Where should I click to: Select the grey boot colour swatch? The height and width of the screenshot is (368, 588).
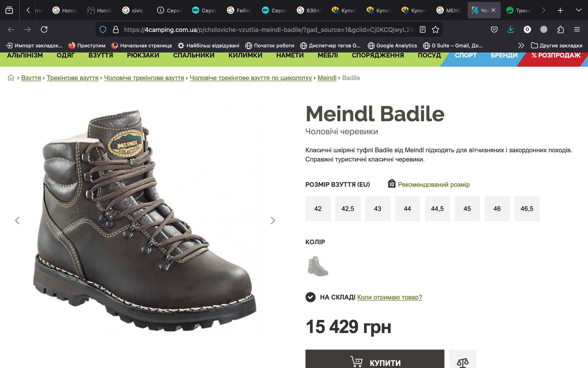[318, 266]
